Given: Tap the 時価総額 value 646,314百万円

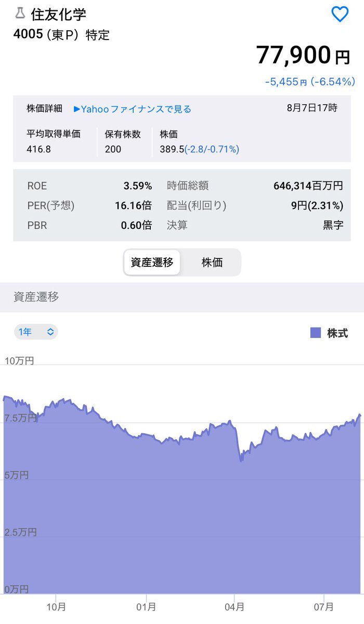Looking at the screenshot, I should point(308,186).
